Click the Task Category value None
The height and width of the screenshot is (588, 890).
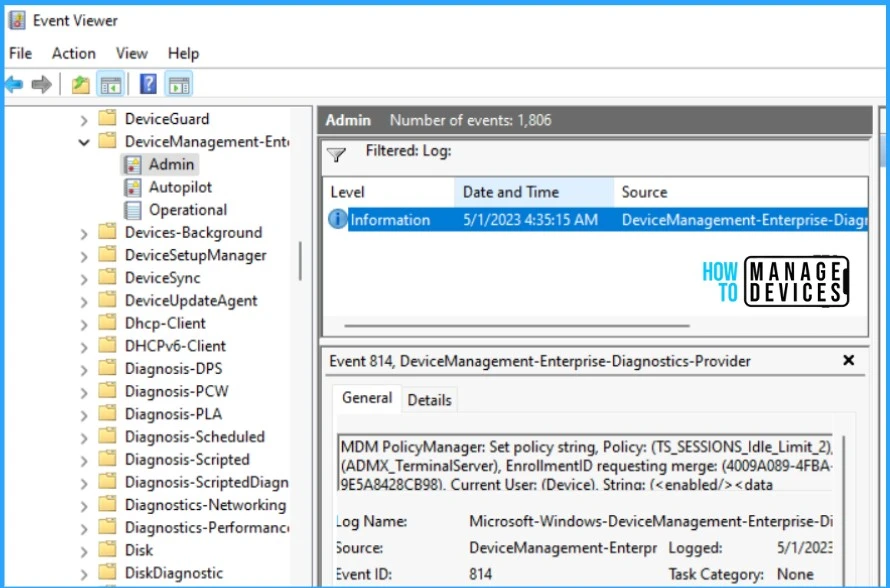795,574
